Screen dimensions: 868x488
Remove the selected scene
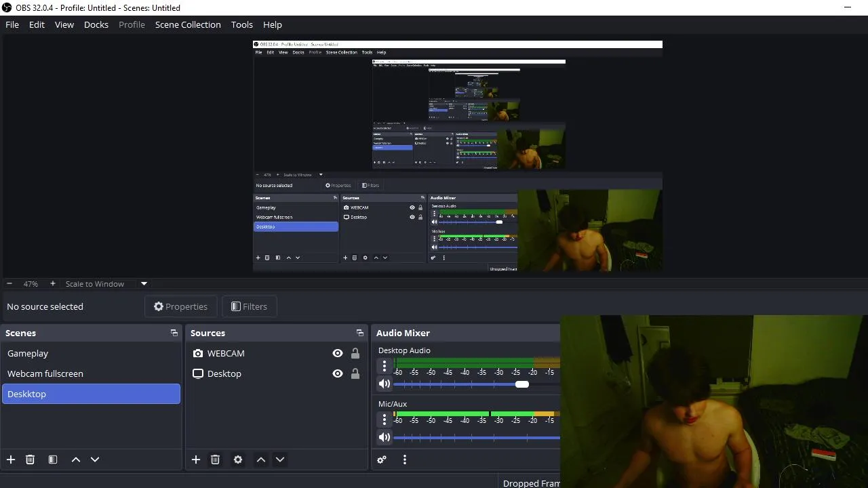tap(30, 460)
